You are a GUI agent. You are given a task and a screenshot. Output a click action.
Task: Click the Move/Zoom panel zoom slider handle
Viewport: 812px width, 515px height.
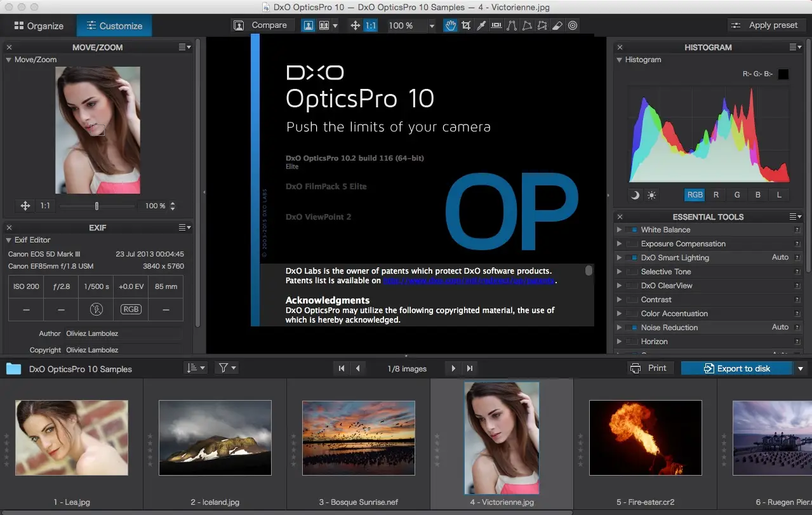[97, 206]
